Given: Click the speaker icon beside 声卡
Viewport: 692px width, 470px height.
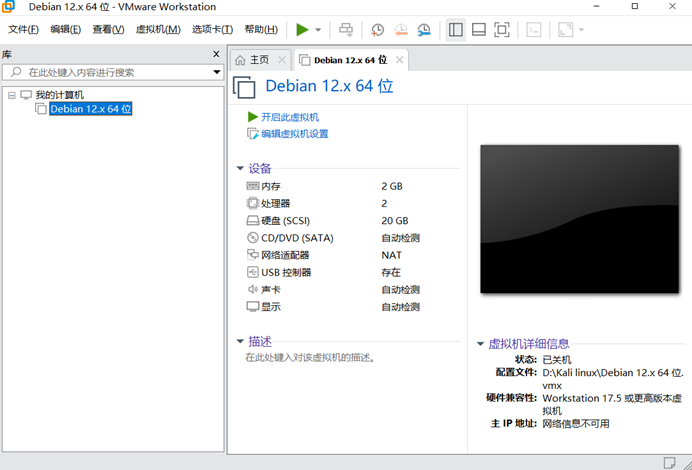Looking at the screenshot, I should tap(252, 289).
